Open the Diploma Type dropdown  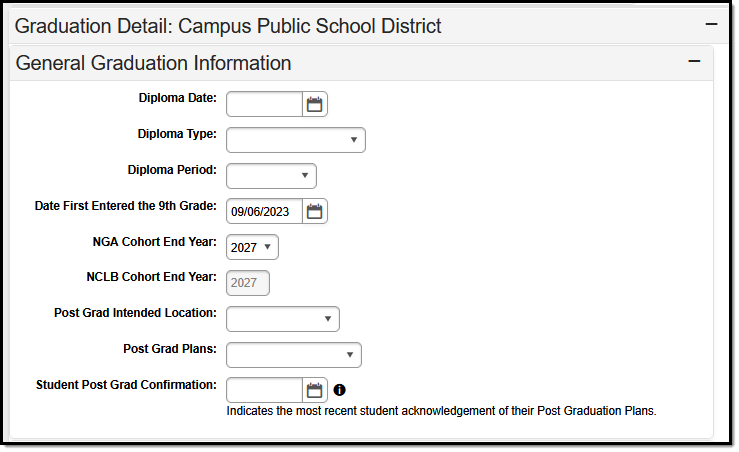296,140
